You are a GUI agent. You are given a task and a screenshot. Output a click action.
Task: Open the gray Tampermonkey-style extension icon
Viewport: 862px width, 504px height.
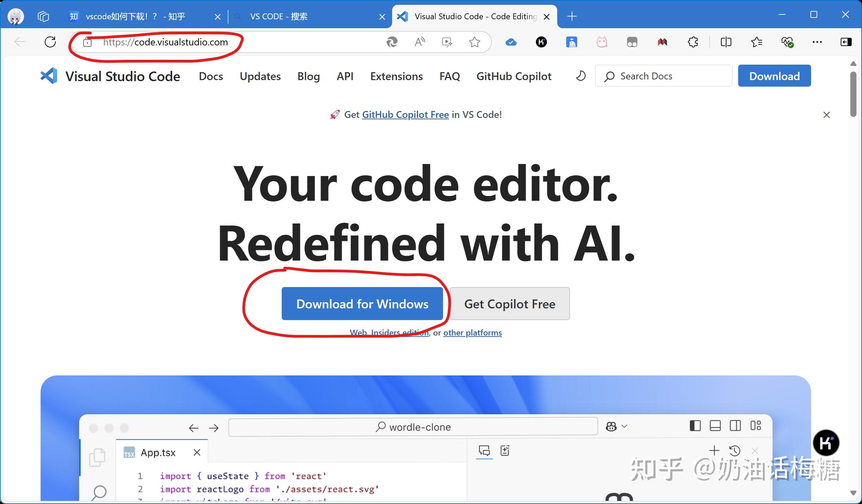(x=632, y=42)
